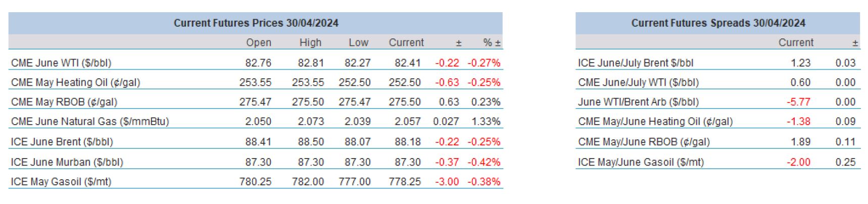Select the CME May/June Heating Oil spread label

[x=655, y=122]
